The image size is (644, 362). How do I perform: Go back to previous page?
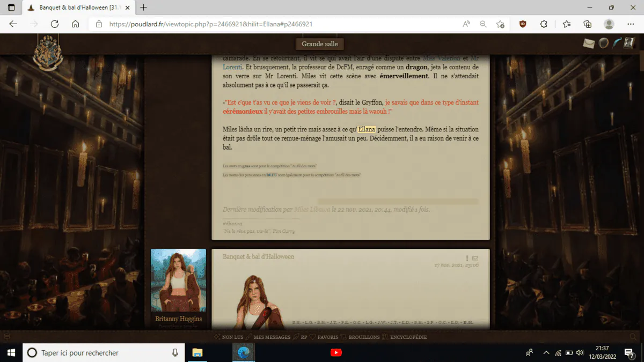click(x=13, y=24)
